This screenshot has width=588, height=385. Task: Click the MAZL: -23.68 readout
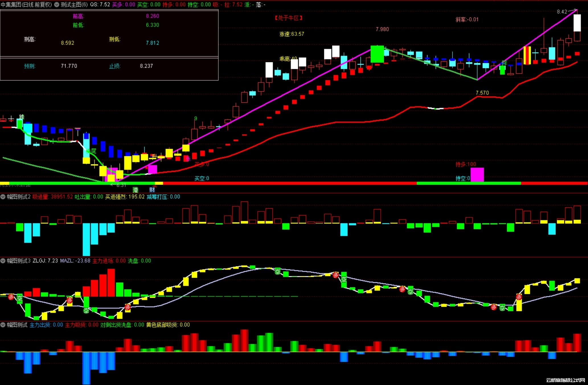click(75, 261)
